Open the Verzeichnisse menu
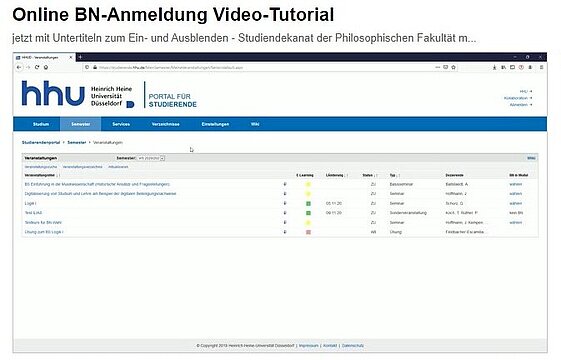Viewport: 561px width, 360px height. (x=166, y=124)
